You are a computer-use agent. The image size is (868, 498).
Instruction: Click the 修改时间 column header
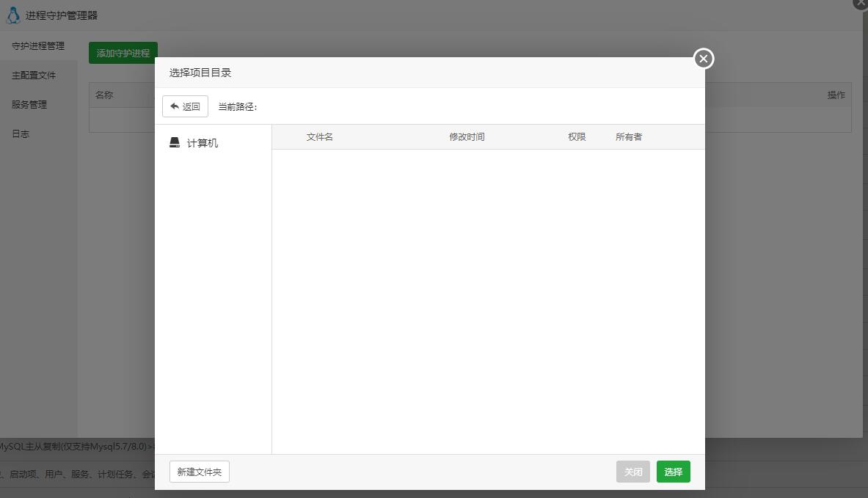pyautogui.click(x=467, y=136)
